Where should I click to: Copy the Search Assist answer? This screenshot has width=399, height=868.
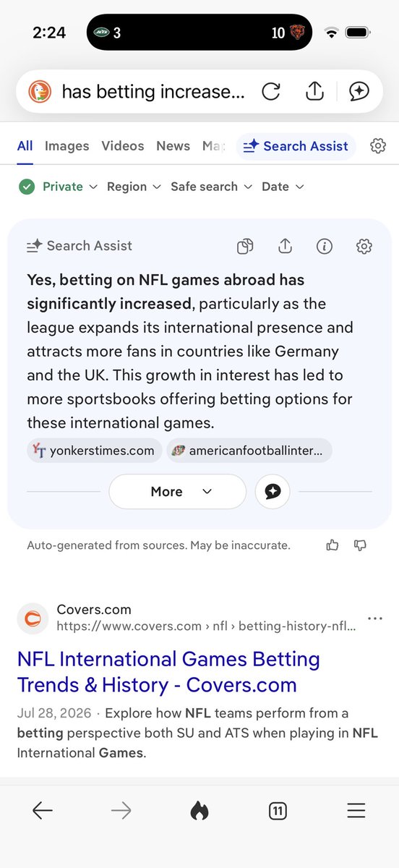[246, 247]
